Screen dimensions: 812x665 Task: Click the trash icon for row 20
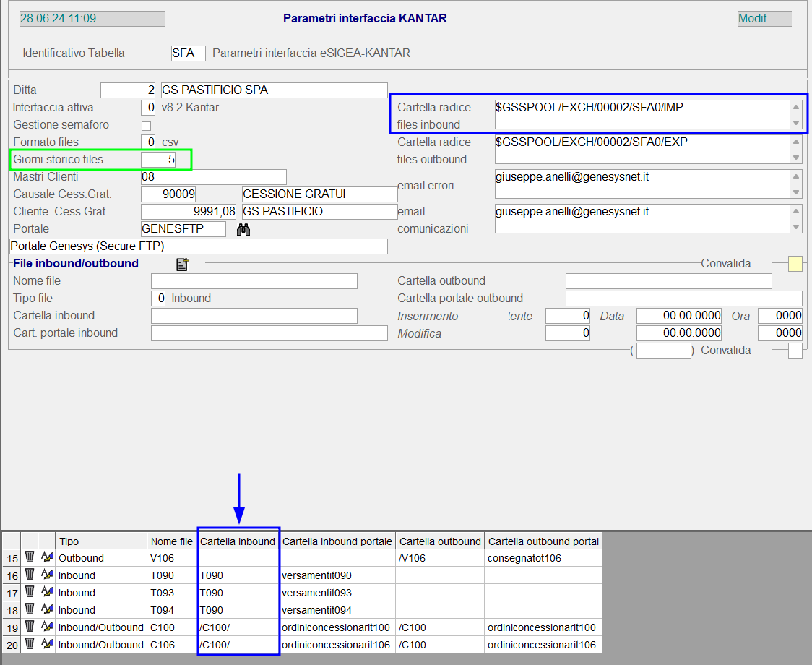point(30,644)
